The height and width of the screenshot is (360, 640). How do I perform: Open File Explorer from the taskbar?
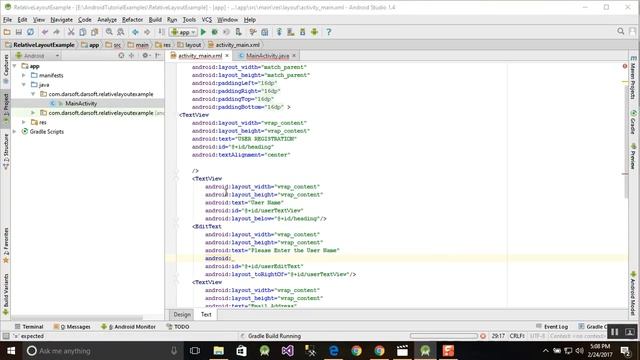(218, 351)
